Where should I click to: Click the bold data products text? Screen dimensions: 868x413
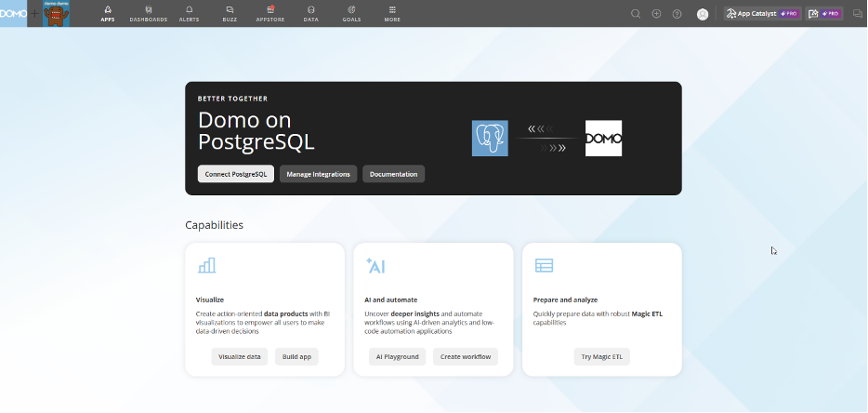click(285, 313)
